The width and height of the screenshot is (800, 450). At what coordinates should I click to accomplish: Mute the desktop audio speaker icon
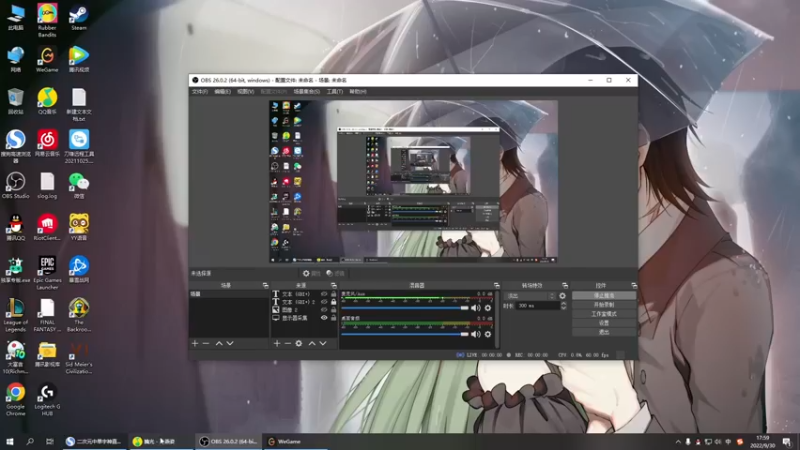click(476, 334)
